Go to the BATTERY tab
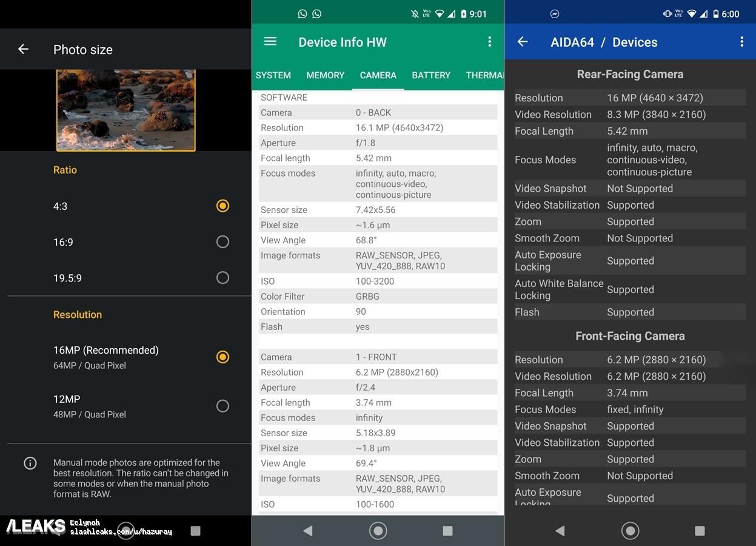Image resolution: width=756 pixels, height=546 pixels. [x=431, y=75]
